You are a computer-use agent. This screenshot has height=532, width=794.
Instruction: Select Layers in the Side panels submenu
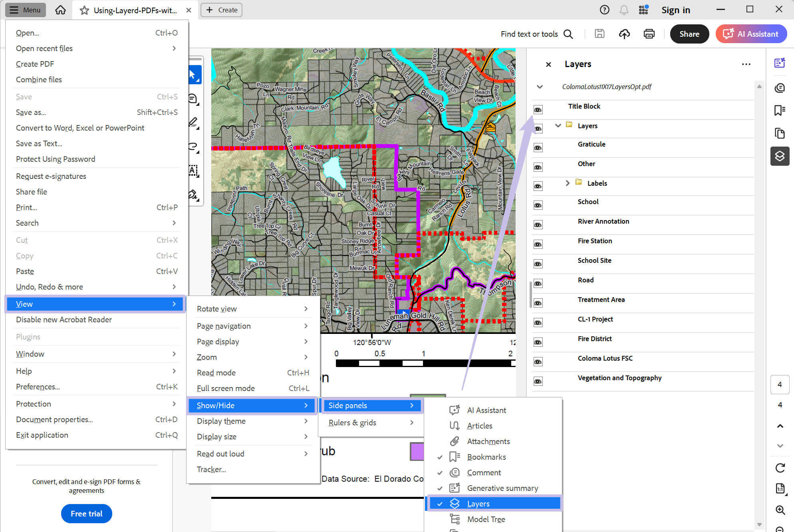click(478, 503)
